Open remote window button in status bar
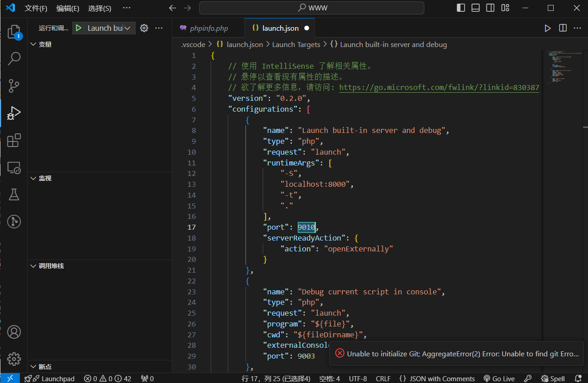This screenshot has height=383, width=588. point(10,378)
